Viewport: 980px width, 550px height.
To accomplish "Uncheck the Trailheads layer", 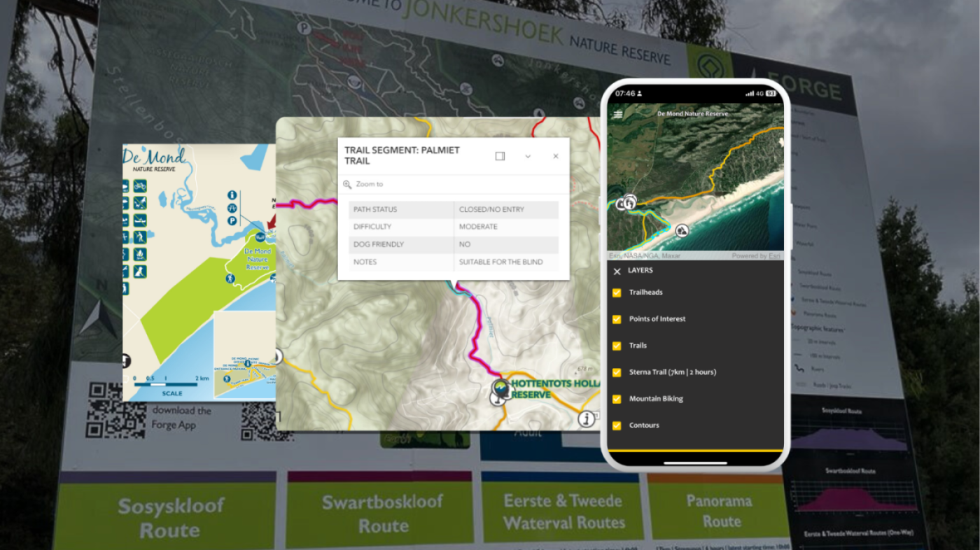I will pos(617,292).
